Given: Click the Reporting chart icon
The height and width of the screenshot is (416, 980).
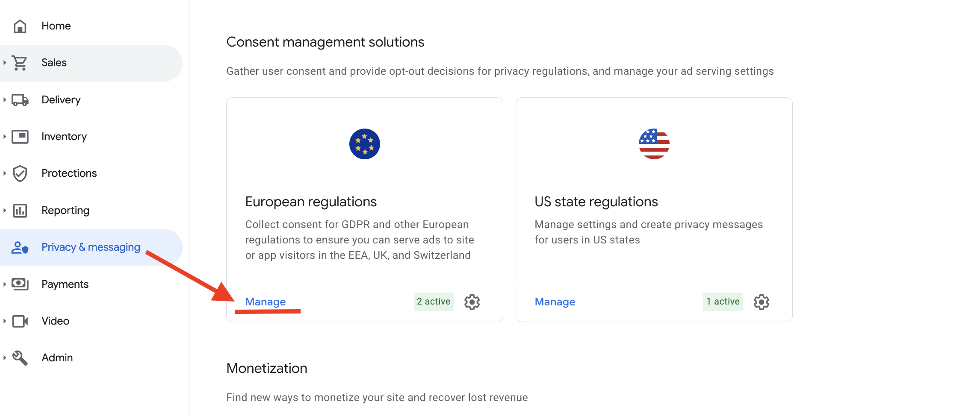Looking at the screenshot, I should (20, 211).
